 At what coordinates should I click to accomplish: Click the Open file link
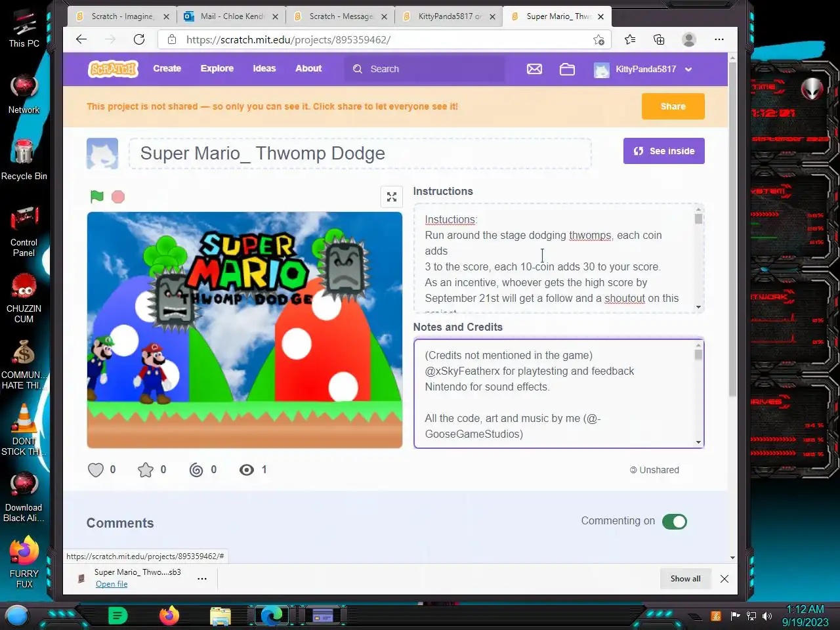112,584
